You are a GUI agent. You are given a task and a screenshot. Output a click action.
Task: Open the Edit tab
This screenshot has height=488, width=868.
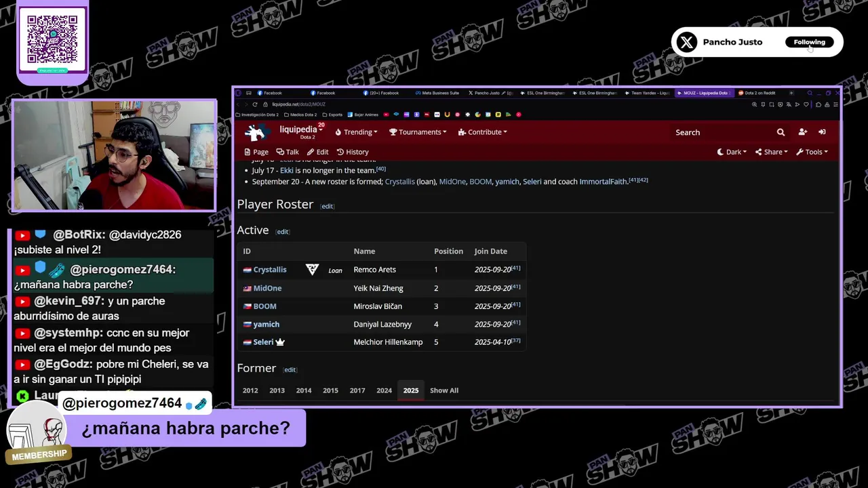tap(317, 152)
